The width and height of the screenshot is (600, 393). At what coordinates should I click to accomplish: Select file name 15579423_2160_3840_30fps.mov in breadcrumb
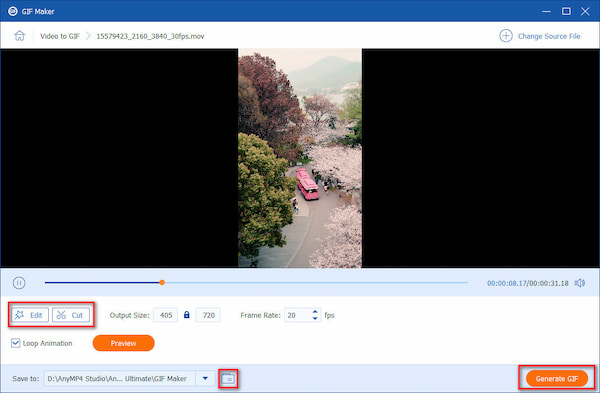point(150,36)
